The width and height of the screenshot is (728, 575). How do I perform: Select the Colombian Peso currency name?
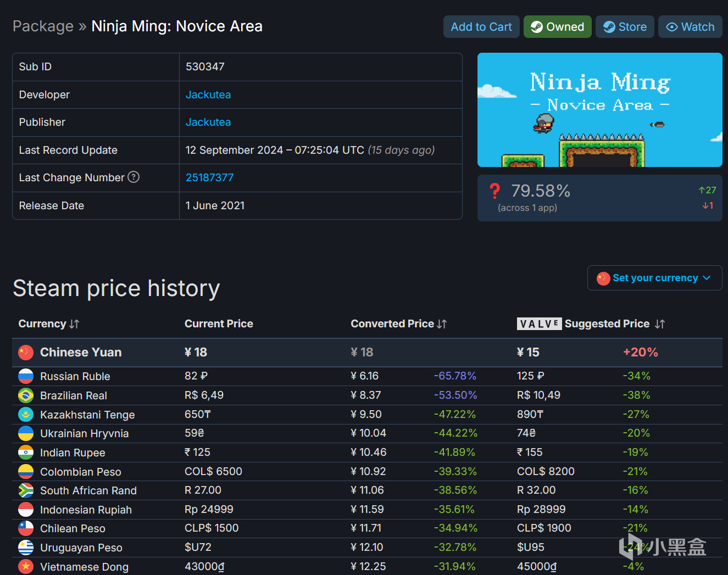(x=81, y=472)
